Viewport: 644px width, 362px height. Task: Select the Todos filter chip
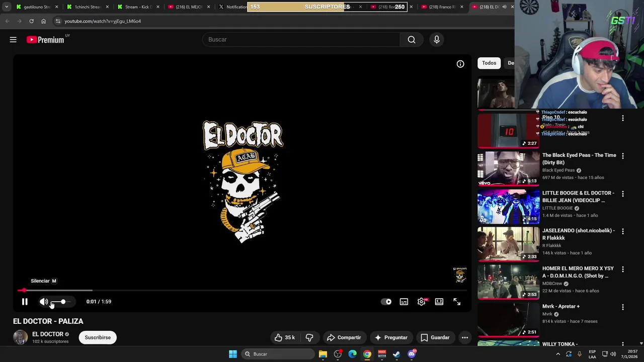coord(489,63)
